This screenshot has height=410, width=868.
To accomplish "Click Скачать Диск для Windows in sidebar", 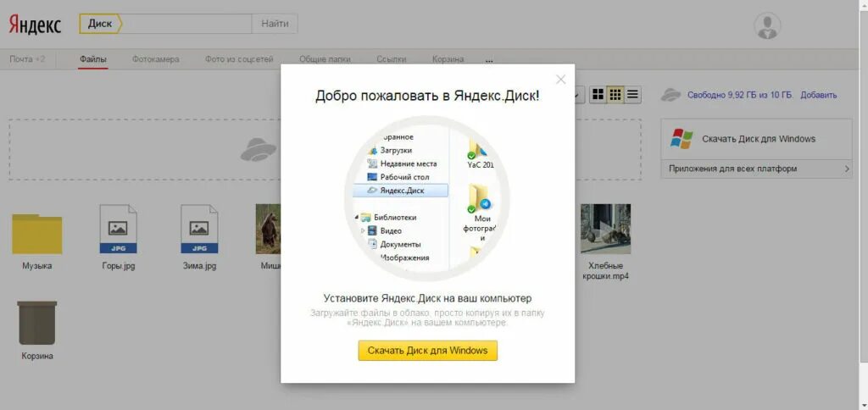I will pyautogui.click(x=759, y=139).
